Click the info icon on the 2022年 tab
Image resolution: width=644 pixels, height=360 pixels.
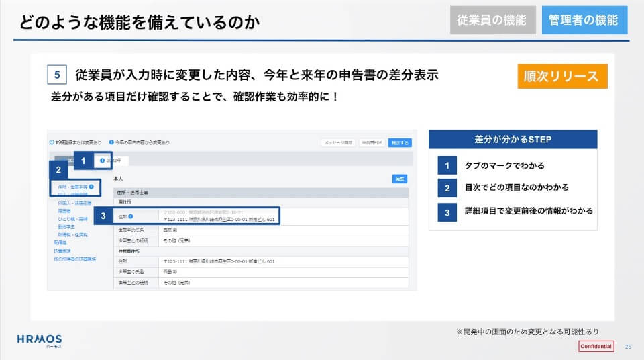point(102,161)
